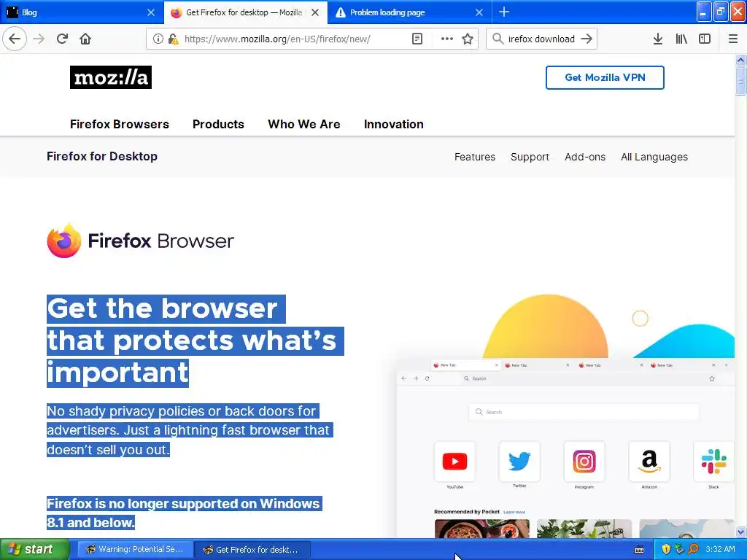
Task: Click the scrollbar down arrow
Action: [x=740, y=532]
